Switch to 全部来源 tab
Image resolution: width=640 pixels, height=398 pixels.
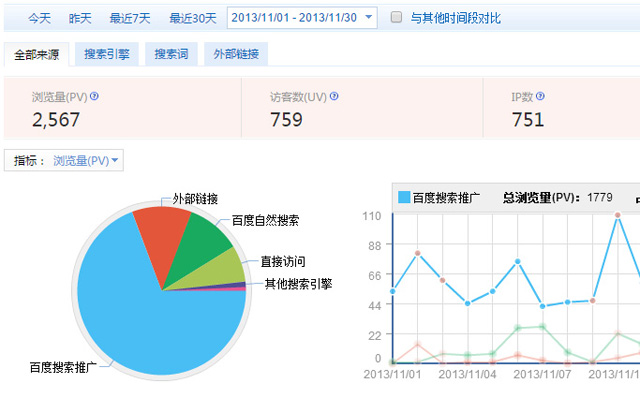[37, 54]
